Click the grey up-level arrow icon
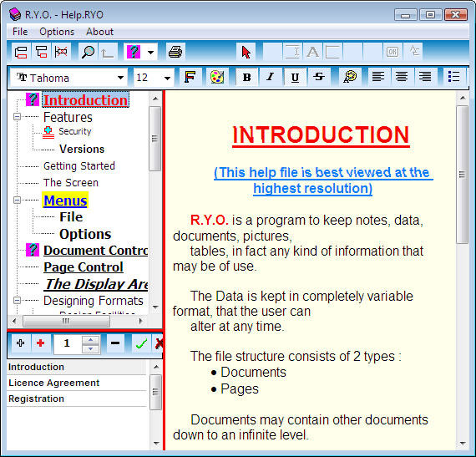The width and height of the screenshot is (476, 457). 108,52
